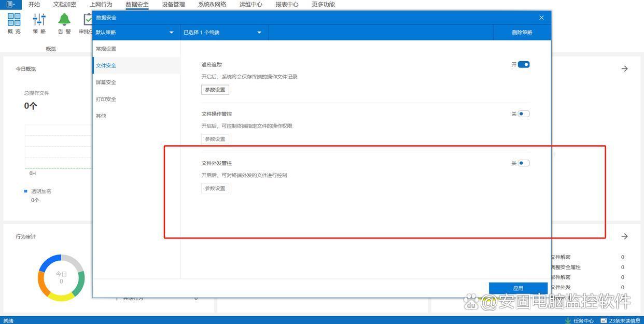Click the 今日概览 panel title
Screen dimensions: 644x324
pos(26,69)
